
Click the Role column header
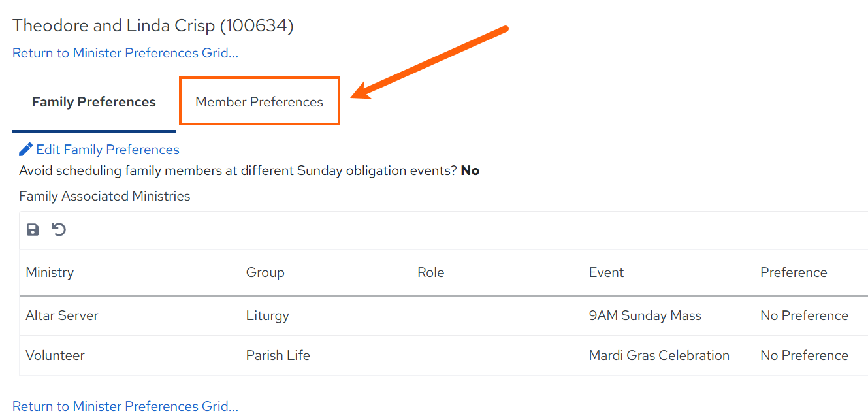tap(431, 272)
